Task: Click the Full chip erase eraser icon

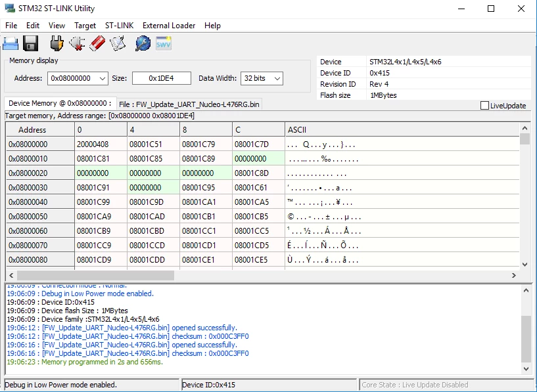Action: (x=97, y=43)
